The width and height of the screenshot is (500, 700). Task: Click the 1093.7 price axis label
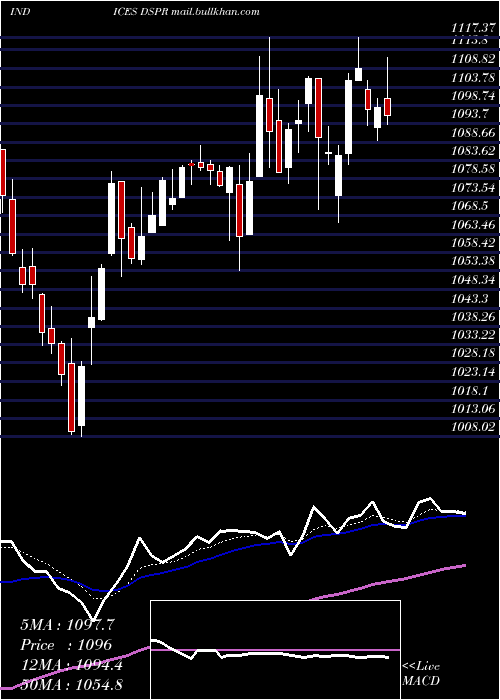click(x=469, y=114)
